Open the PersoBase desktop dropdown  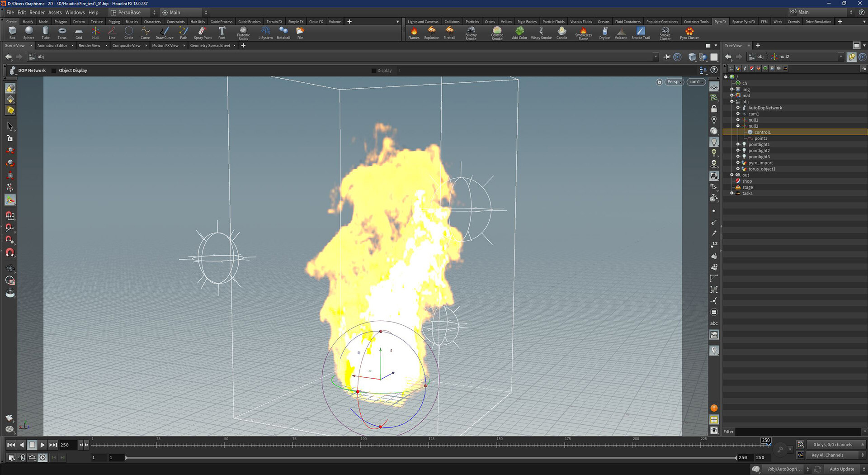point(134,12)
